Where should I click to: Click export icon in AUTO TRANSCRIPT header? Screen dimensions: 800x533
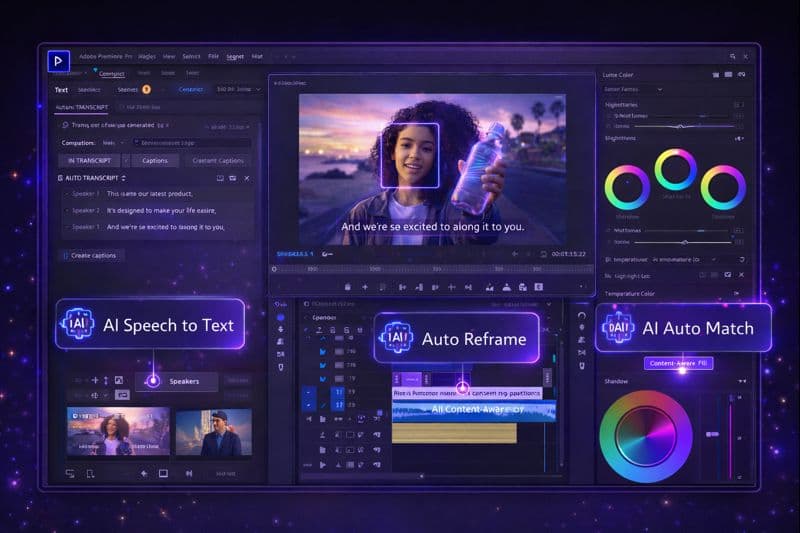[220, 178]
